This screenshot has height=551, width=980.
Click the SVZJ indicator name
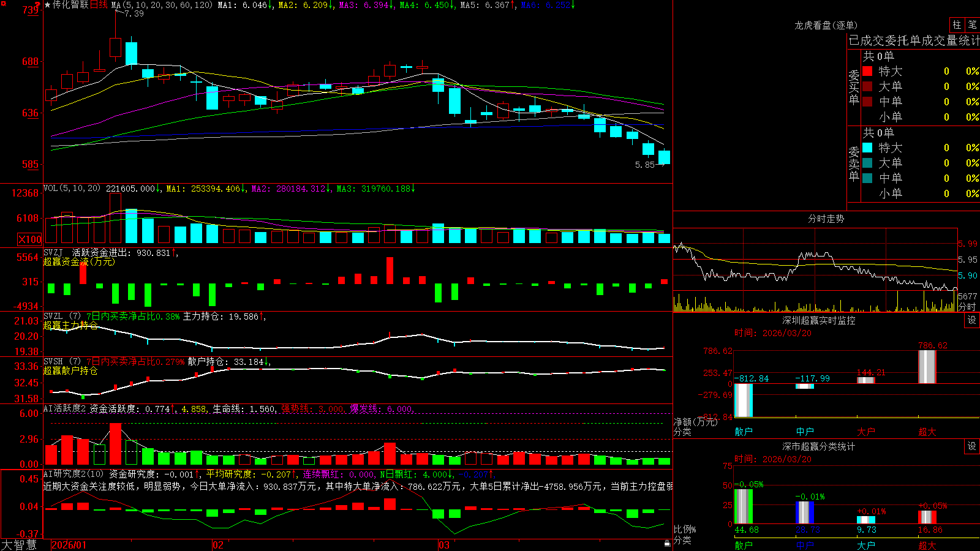(x=53, y=252)
